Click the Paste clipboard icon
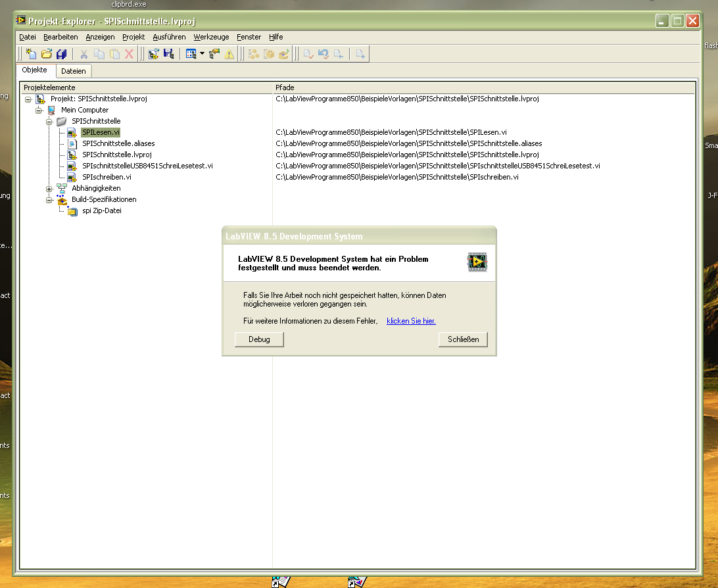718x588 pixels. (x=114, y=54)
